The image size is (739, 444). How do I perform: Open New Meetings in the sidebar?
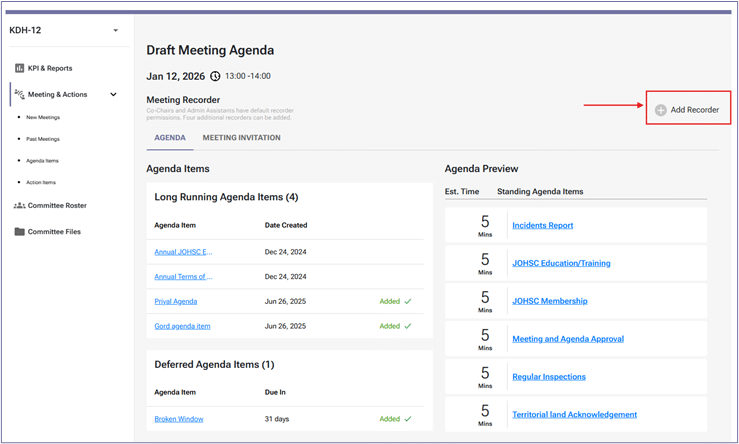click(x=43, y=117)
